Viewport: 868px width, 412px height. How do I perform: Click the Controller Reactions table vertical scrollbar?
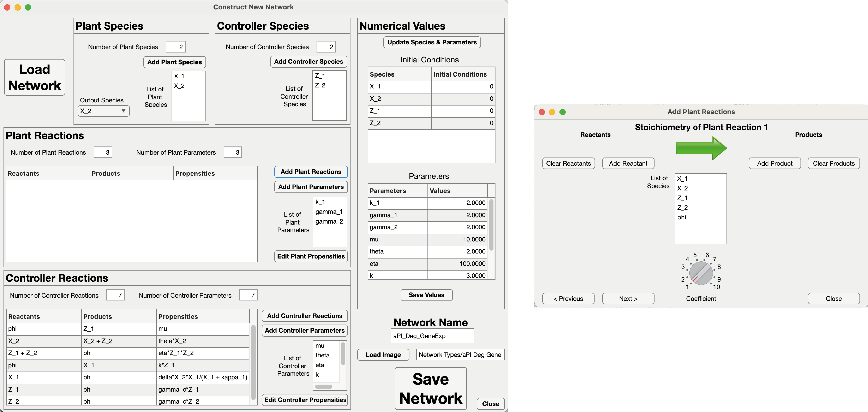[x=253, y=362]
